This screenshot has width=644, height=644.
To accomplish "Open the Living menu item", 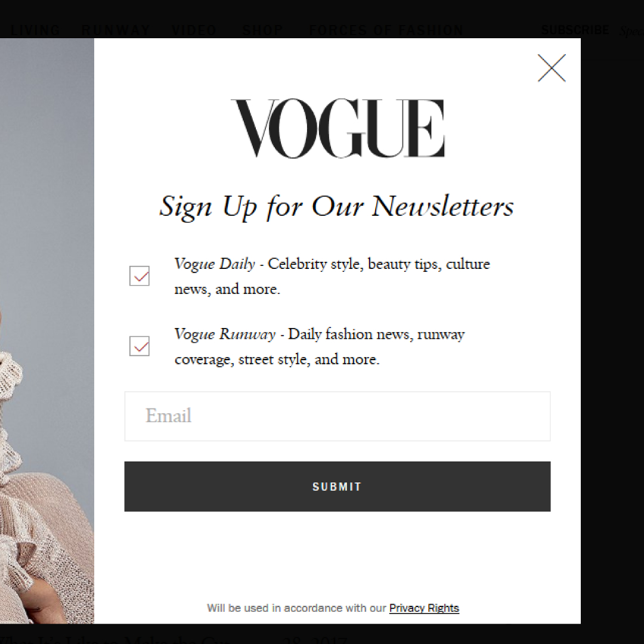I will [x=35, y=30].
